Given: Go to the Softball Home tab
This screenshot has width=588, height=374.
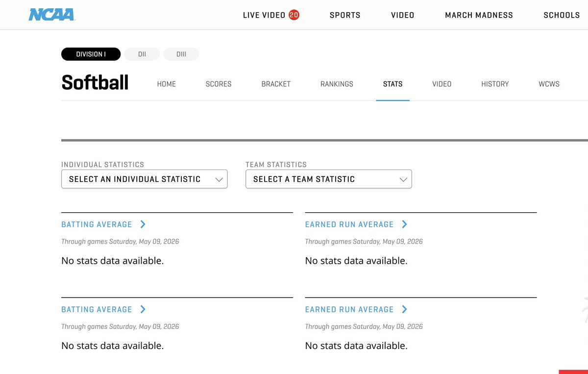Looking at the screenshot, I should point(167,84).
